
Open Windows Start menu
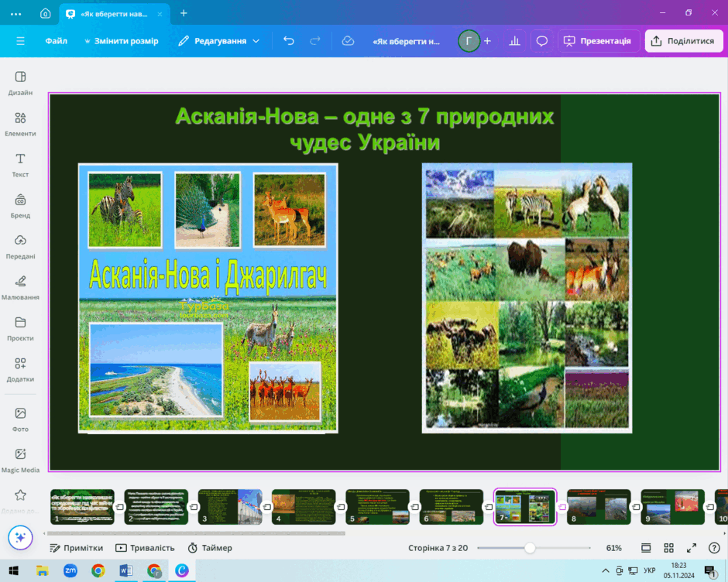13,570
